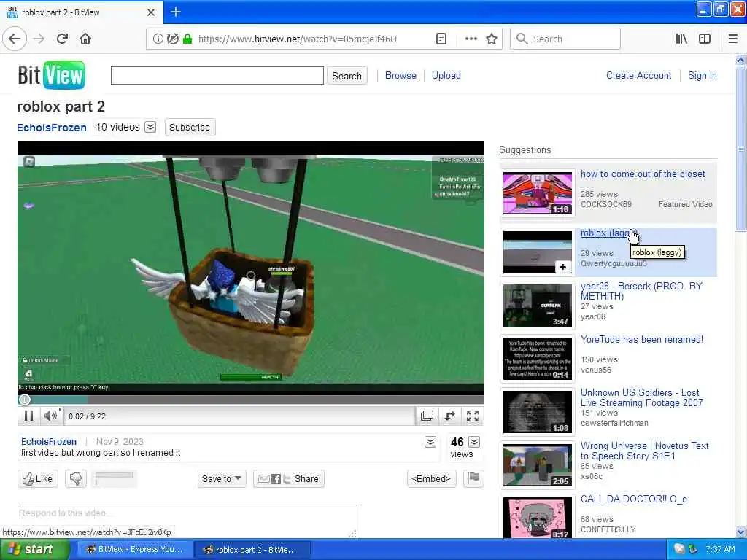
Task: Click the page scrollbar down arrow
Action: click(x=740, y=532)
